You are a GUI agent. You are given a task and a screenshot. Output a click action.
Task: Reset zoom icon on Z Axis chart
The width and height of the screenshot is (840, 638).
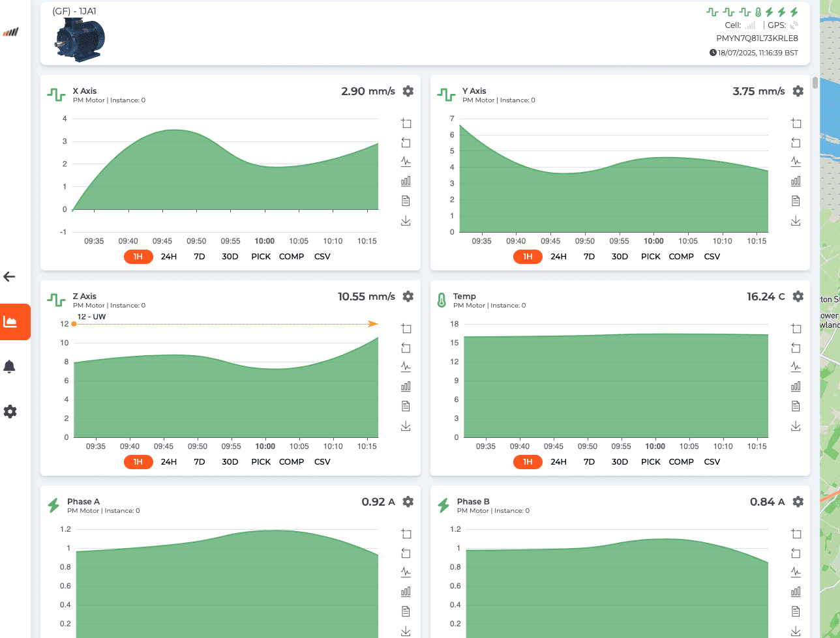pyautogui.click(x=406, y=347)
